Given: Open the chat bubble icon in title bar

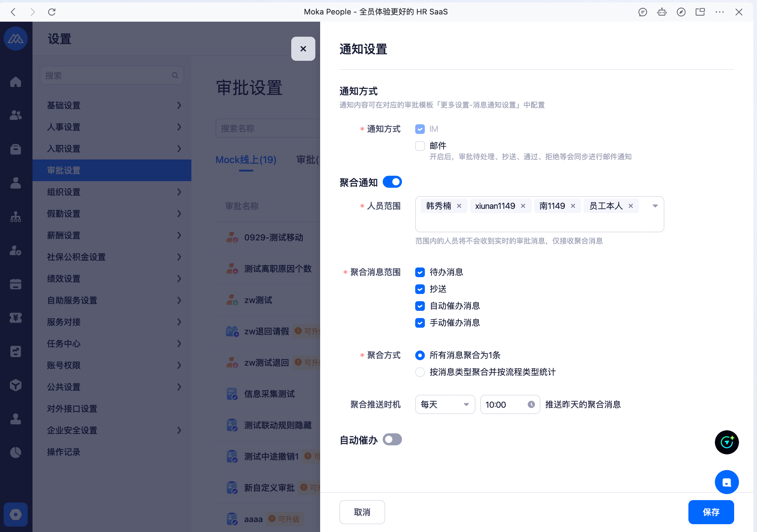Looking at the screenshot, I should coord(643,12).
